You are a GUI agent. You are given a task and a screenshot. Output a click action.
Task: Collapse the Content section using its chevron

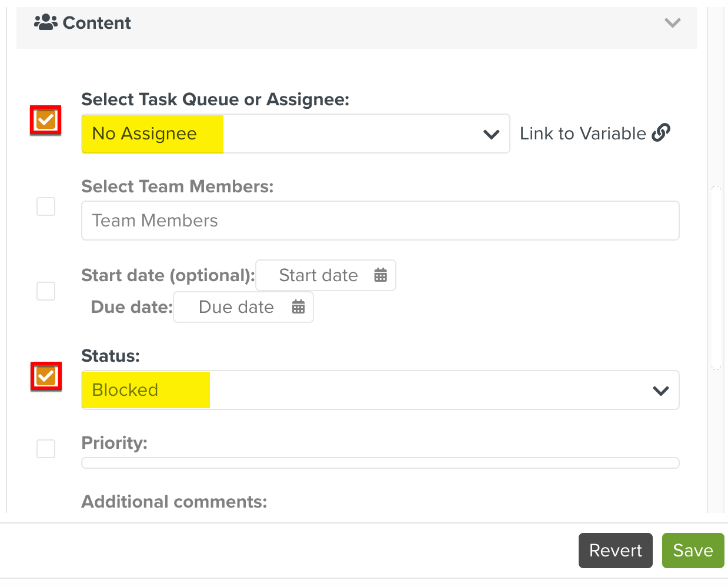[672, 23]
